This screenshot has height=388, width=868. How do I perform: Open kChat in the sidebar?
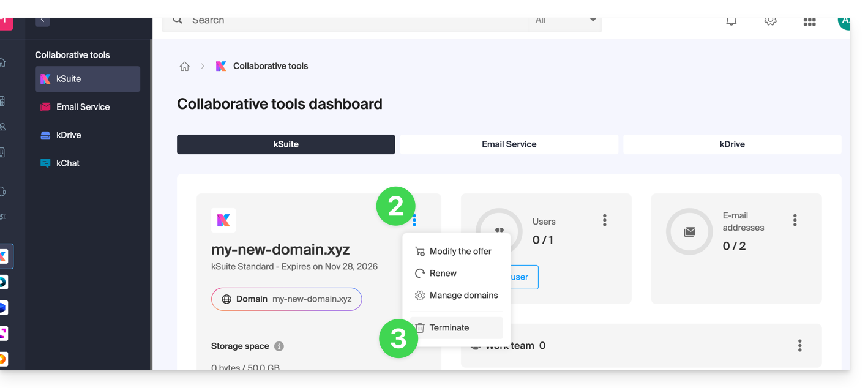pyautogui.click(x=68, y=163)
